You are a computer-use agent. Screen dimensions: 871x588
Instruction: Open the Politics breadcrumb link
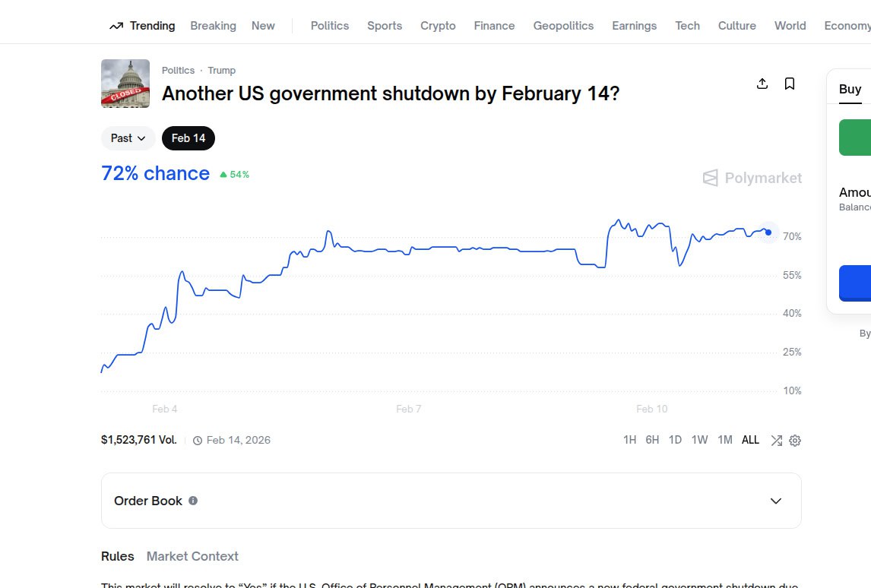178,70
